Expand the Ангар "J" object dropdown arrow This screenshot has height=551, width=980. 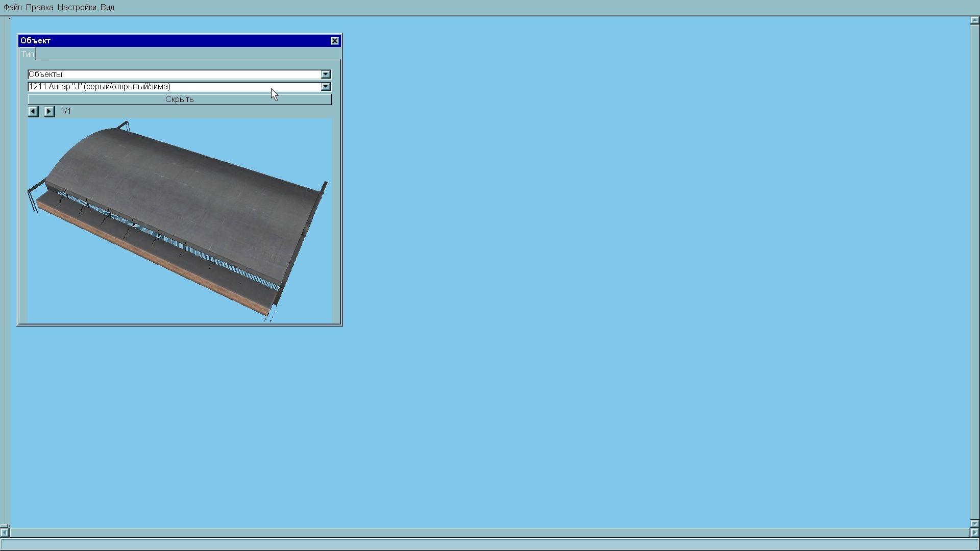coord(326,87)
